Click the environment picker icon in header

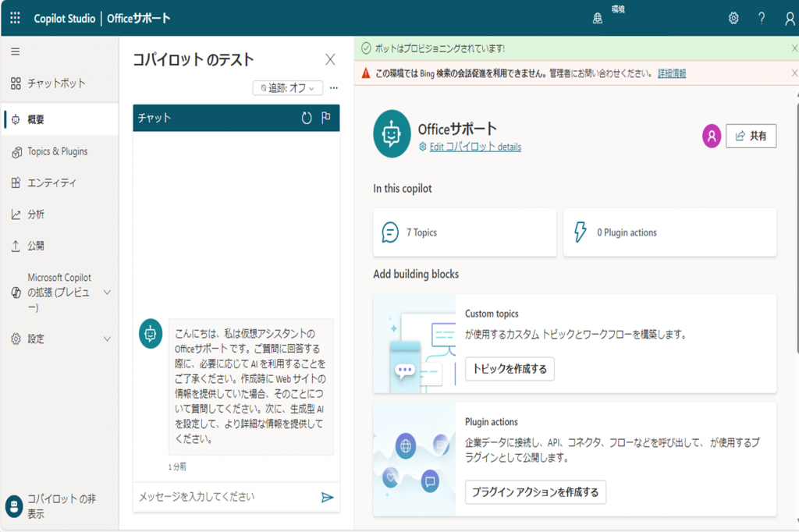(597, 19)
